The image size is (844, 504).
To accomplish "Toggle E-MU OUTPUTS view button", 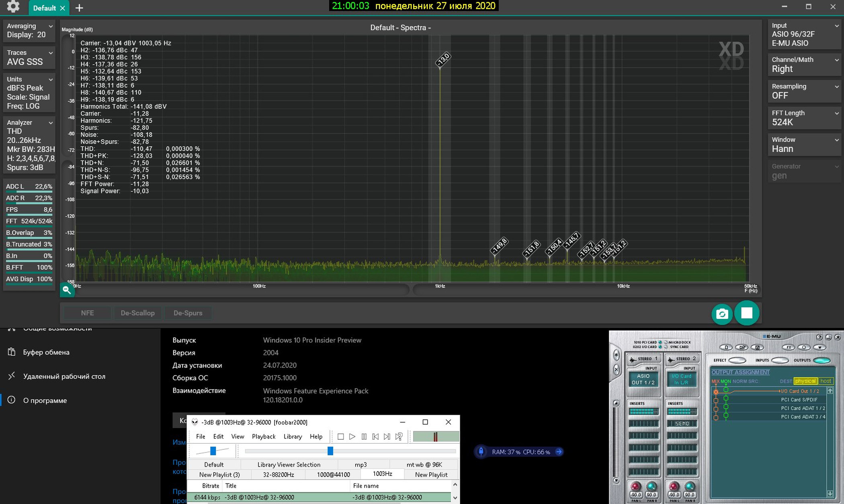I will [822, 360].
